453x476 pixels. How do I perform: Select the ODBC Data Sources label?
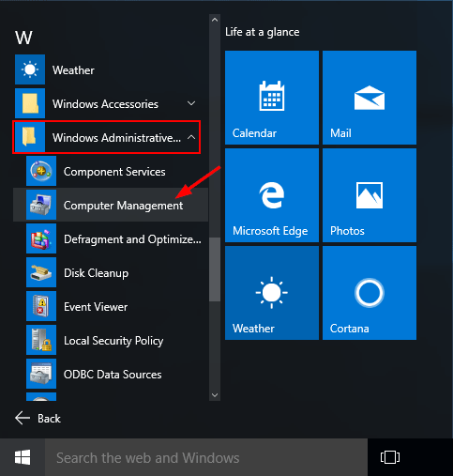coord(113,375)
